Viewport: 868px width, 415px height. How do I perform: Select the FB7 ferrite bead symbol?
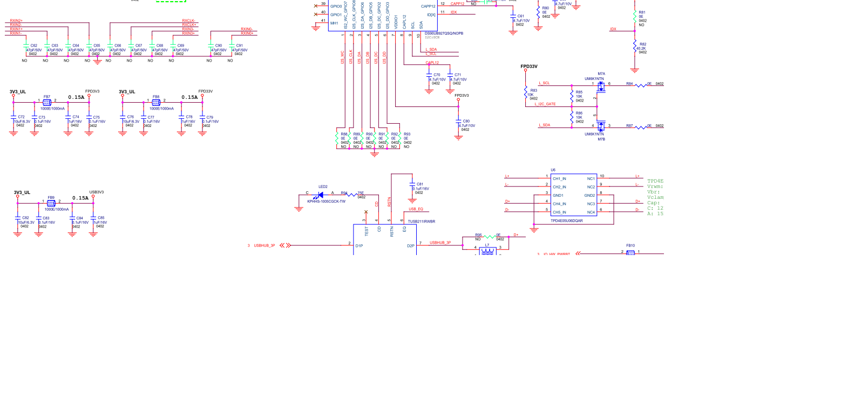click(47, 102)
